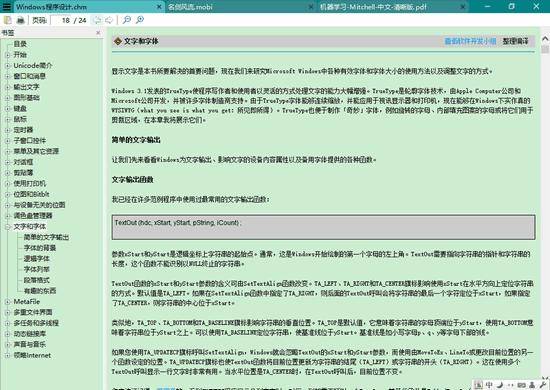Close the 机器学习-Mitchell pdf tab
Viewport: 550px width, 390px height.
[463, 7]
